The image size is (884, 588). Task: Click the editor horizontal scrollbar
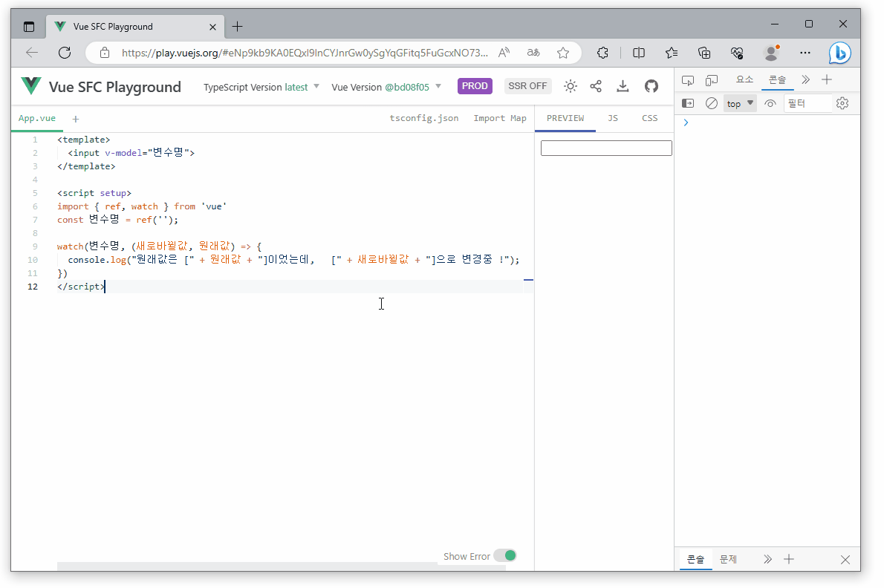point(281,566)
